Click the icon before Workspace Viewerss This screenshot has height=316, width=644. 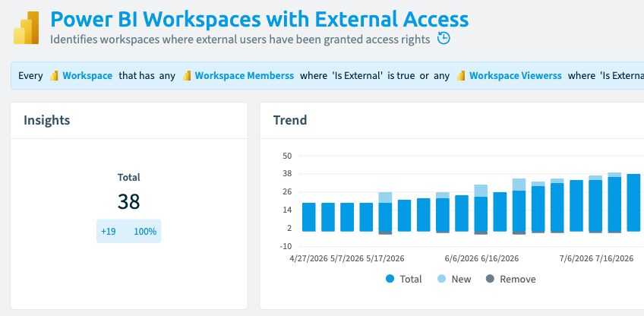pyautogui.click(x=461, y=76)
